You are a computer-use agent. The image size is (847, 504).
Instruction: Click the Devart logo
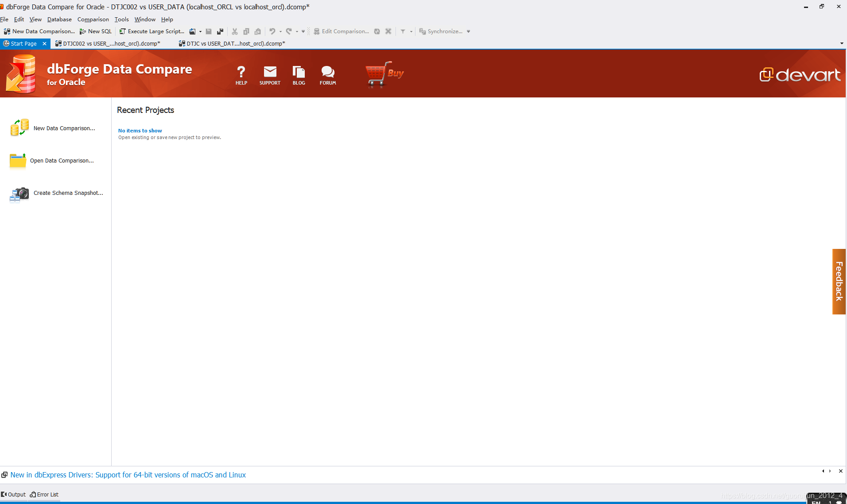[x=800, y=75]
